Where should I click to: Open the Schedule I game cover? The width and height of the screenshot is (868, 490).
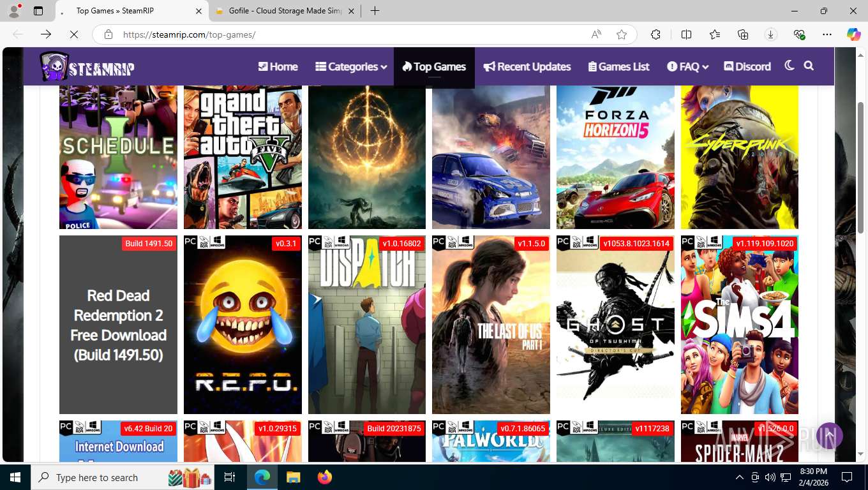(x=118, y=157)
